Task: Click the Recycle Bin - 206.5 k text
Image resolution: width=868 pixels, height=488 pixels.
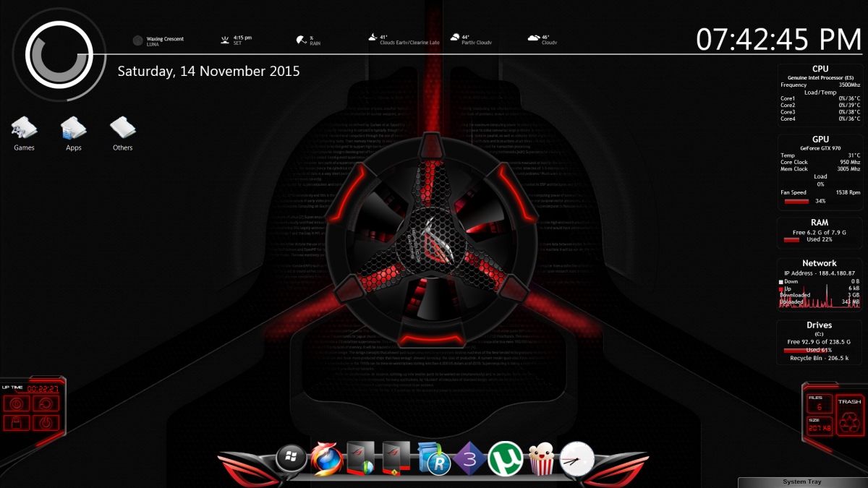Action: pyautogui.click(x=820, y=358)
